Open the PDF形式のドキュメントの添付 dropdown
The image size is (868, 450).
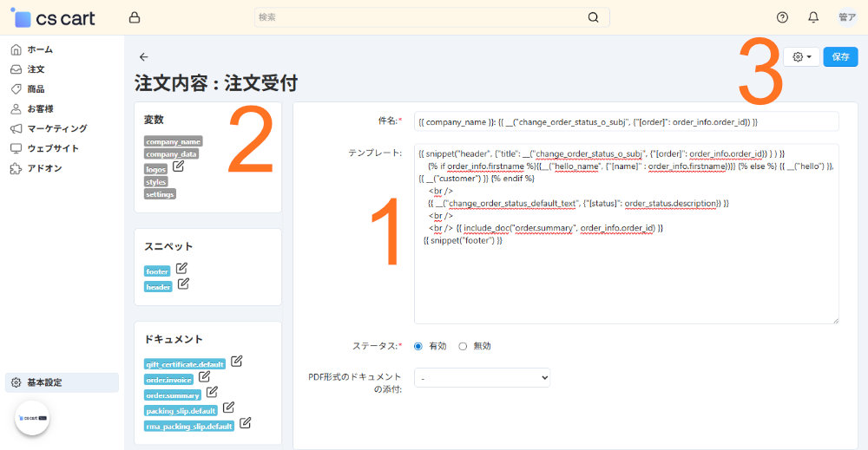[x=482, y=377]
